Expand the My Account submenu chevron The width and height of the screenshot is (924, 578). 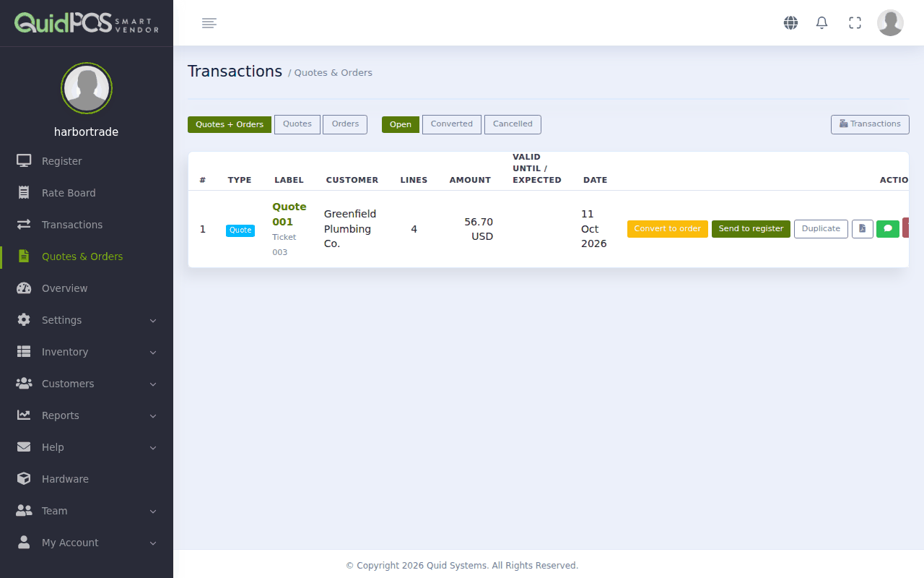pos(153,543)
